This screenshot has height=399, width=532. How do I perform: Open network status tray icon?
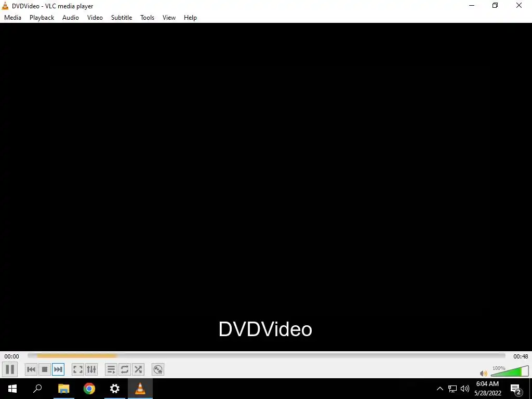[x=453, y=389]
